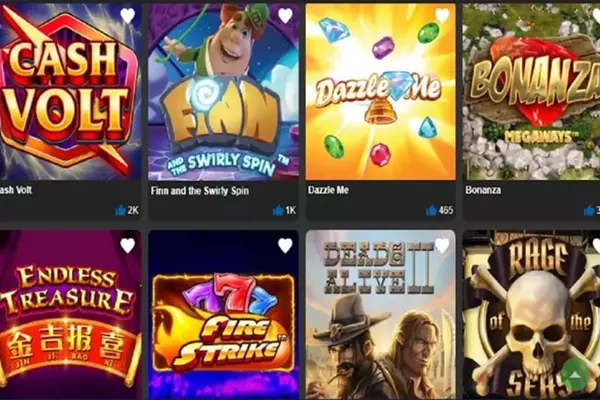Like Finn and the Swirly Spin thumbs-up
The image size is (600, 400).
point(278,210)
